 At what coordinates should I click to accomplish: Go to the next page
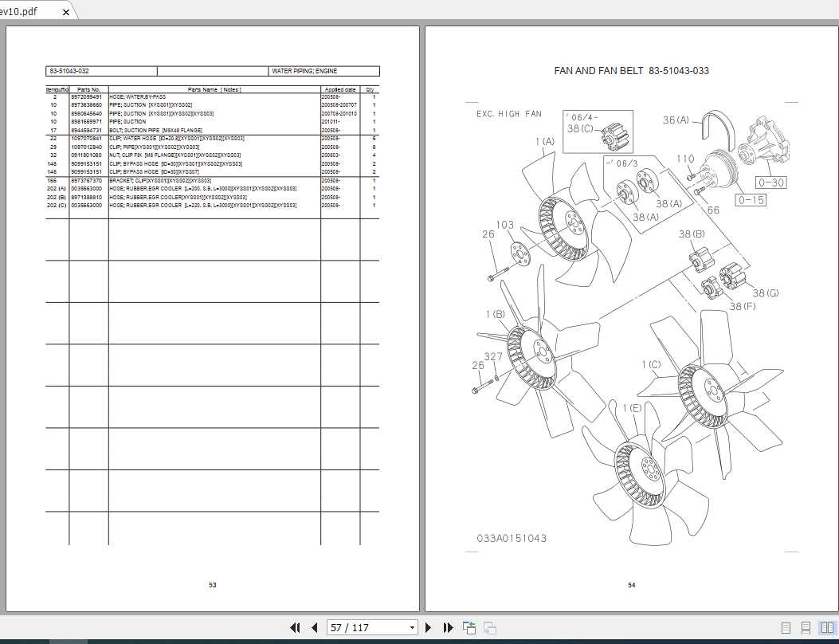(428, 627)
